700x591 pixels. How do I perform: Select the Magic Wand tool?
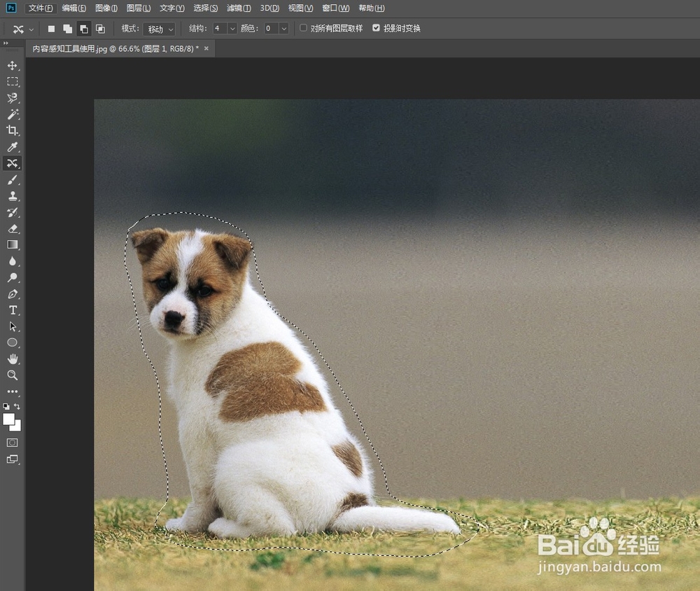(x=13, y=114)
